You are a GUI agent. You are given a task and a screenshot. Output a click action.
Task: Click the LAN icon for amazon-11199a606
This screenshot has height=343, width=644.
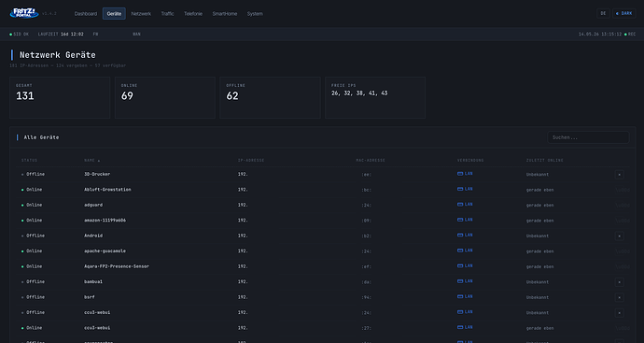(x=460, y=220)
